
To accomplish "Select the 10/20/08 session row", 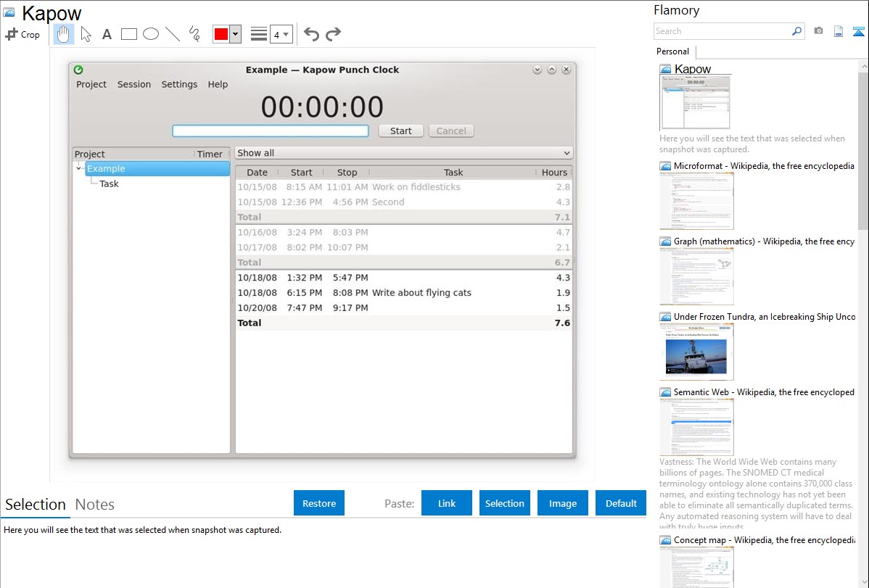I will click(x=403, y=308).
